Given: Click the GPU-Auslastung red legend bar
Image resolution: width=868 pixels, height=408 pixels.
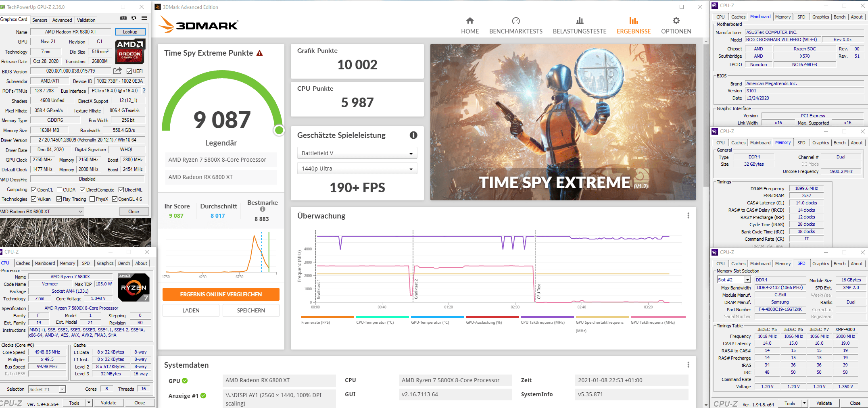Looking at the screenshot, I should 492,317.
